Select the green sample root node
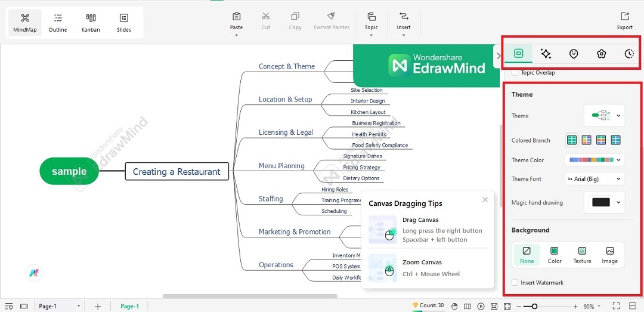 point(69,171)
